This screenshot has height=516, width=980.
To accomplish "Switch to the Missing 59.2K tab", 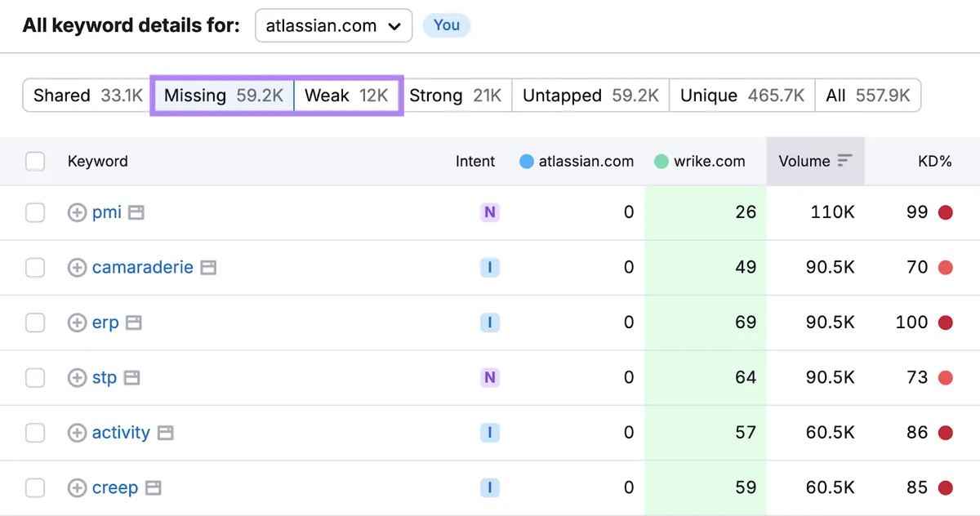I will point(223,96).
